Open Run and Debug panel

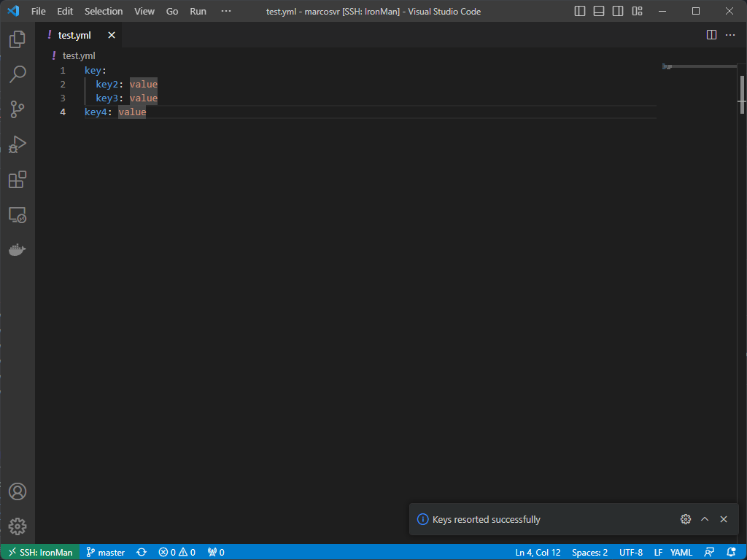(x=18, y=144)
